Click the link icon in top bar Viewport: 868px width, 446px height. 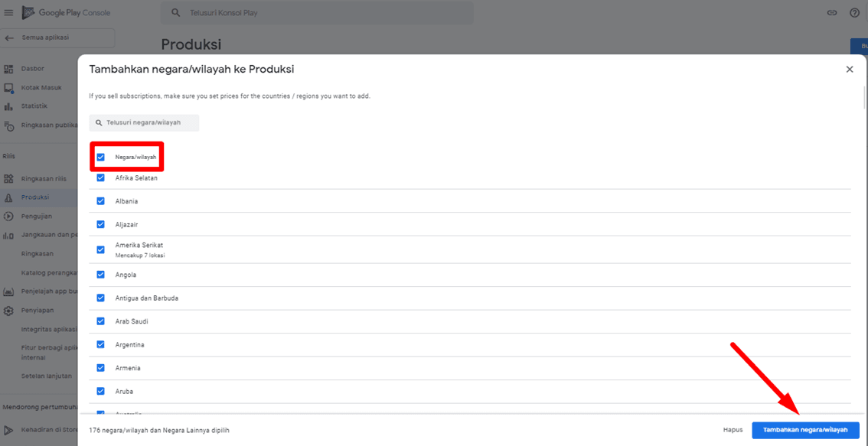pos(832,13)
